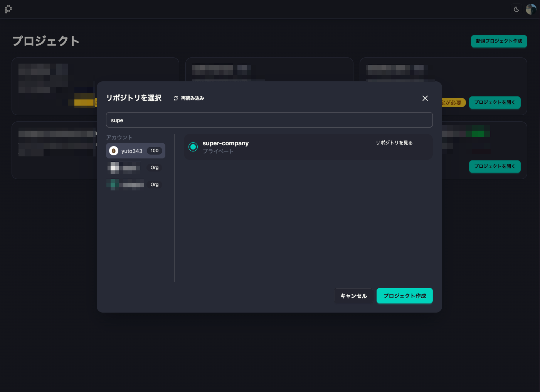This screenshot has height=392, width=540.
Task: Click the app logo in top-left corner
Action: tap(8, 9)
